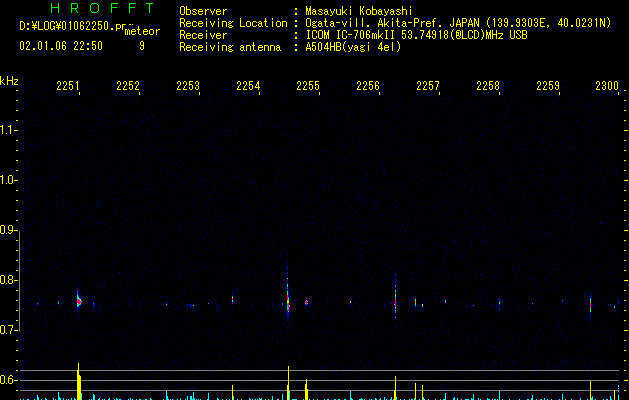Click the 1.0 frequency axis label
This screenshot has height=400, width=629.
(x=9, y=180)
